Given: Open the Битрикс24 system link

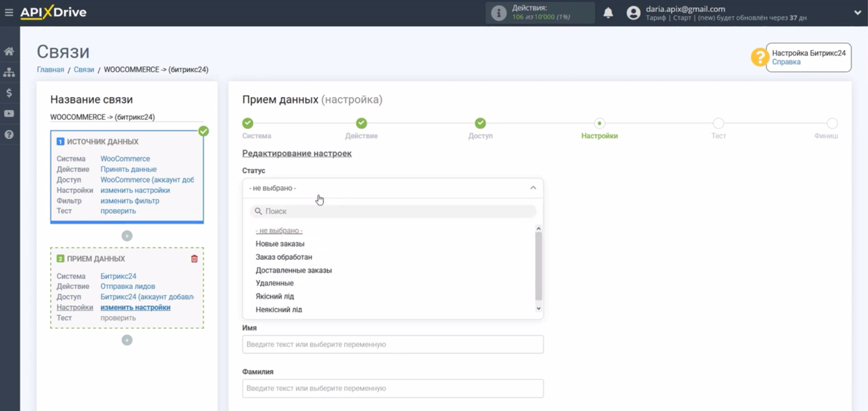Looking at the screenshot, I should [x=118, y=276].
